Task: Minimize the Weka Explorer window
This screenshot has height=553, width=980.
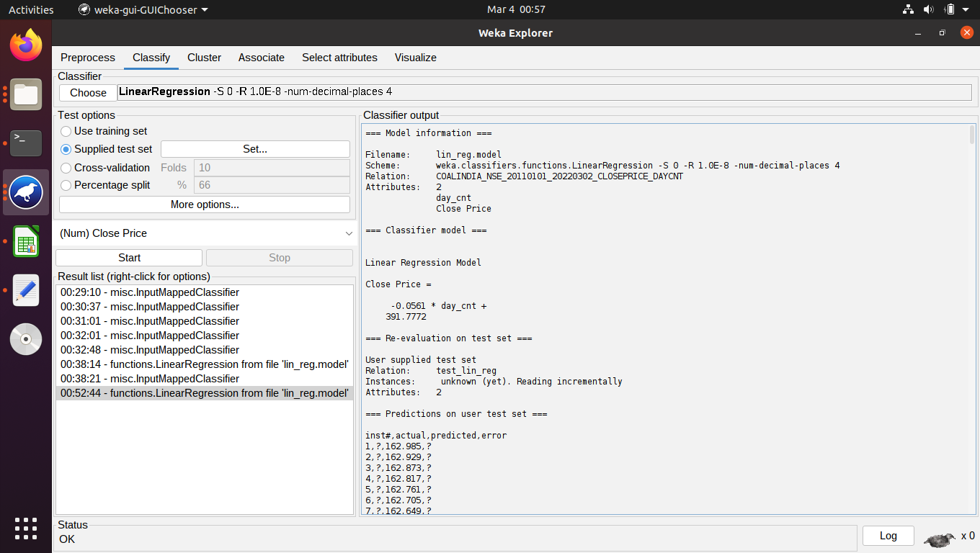Action: point(917,33)
